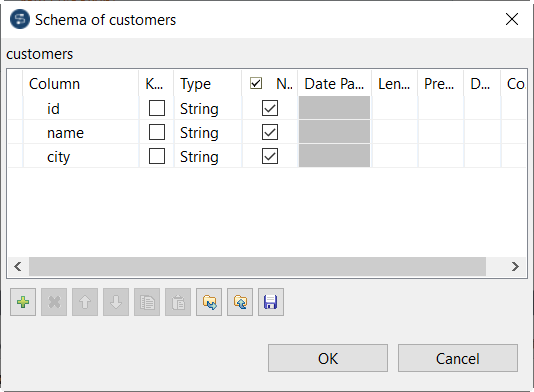Export schema using folder up-arrow icon
The height and width of the screenshot is (392, 534).
240,302
